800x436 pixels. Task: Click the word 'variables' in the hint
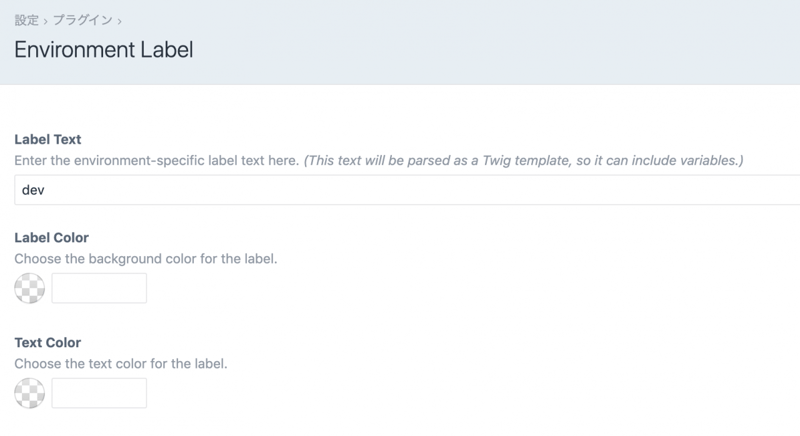point(711,160)
